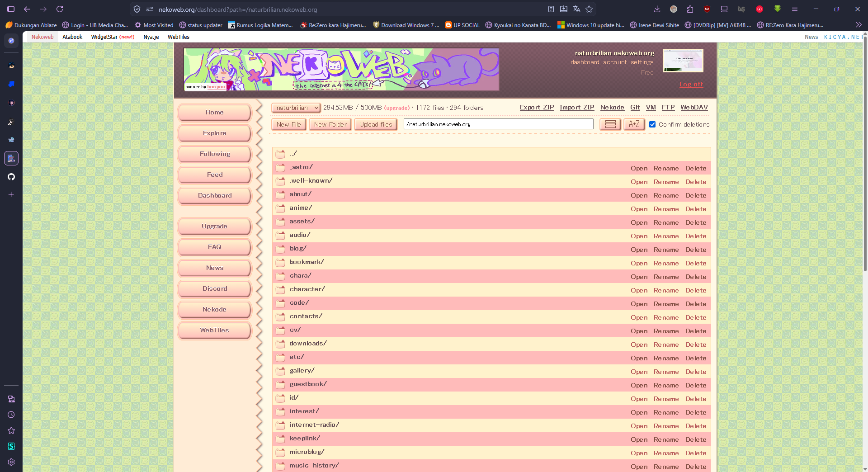Viewport: 868px width, 472px height.
Task: Open the settings link in header
Action: pyautogui.click(x=642, y=62)
